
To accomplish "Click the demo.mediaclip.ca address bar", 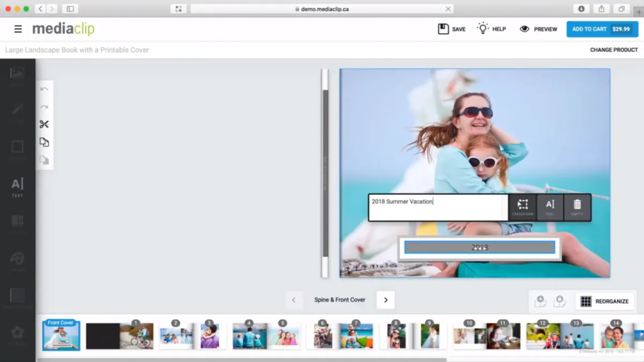I will tap(322, 9).
